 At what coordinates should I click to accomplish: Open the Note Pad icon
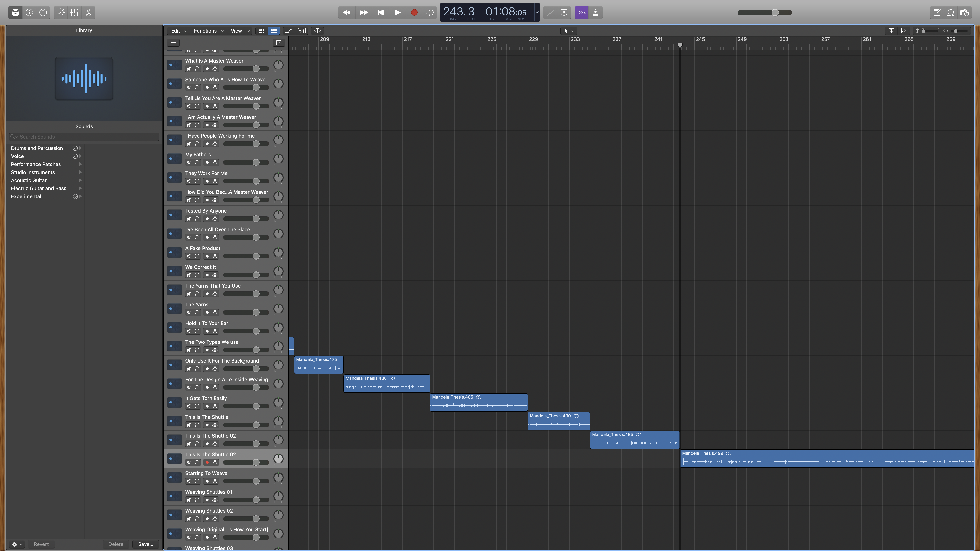937,13
